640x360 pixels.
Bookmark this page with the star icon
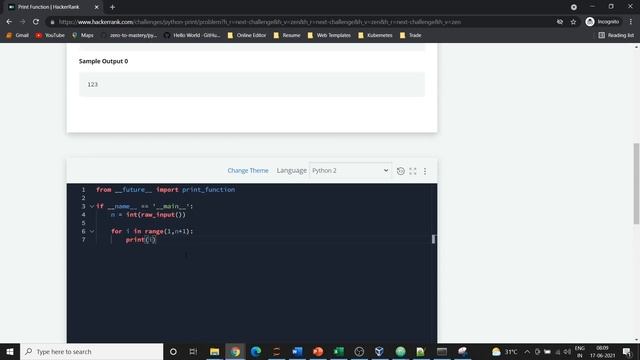coord(573,22)
